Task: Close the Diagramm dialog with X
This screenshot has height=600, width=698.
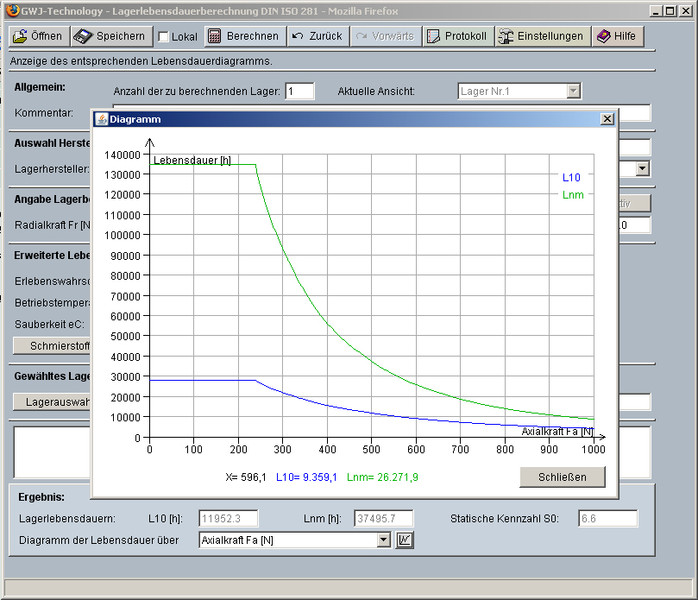Action: coord(606,118)
